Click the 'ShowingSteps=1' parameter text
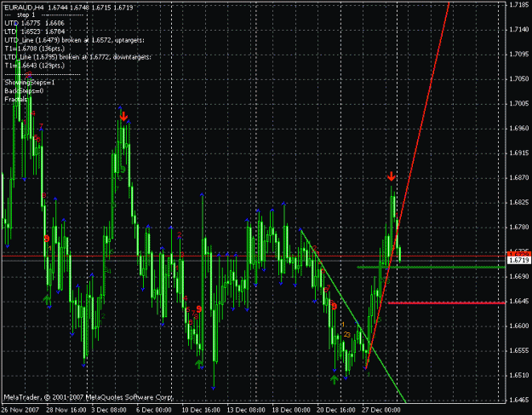Viewport: 532px width, 415px height. (30, 83)
